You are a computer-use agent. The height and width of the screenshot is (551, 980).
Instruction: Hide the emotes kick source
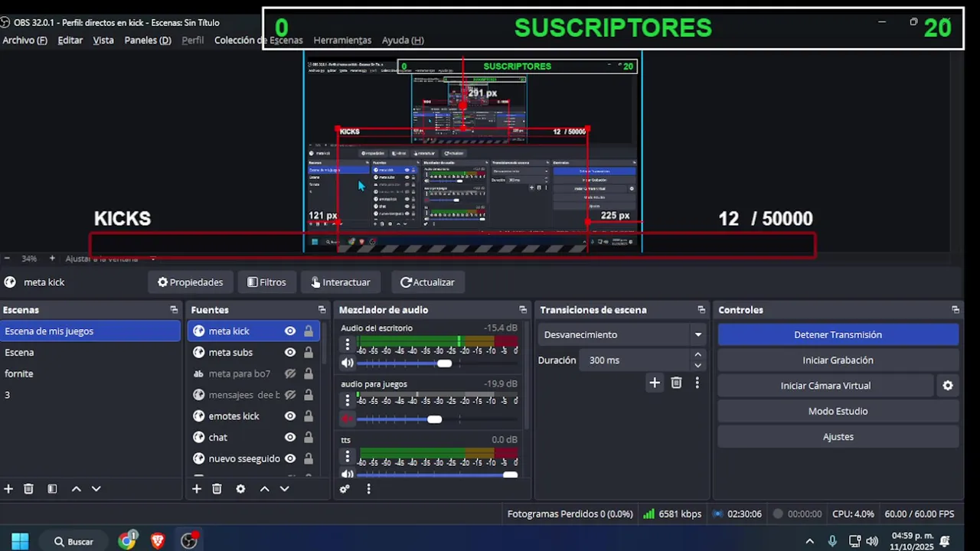click(290, 416)
